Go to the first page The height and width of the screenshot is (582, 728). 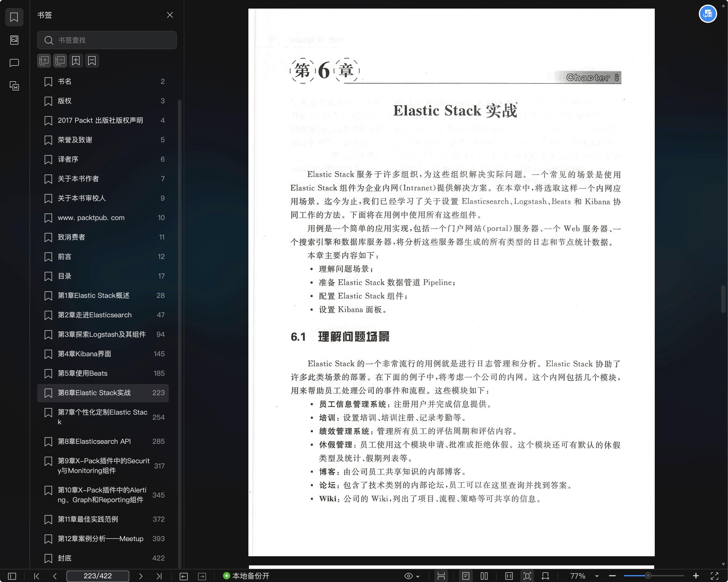click(37, 576)
